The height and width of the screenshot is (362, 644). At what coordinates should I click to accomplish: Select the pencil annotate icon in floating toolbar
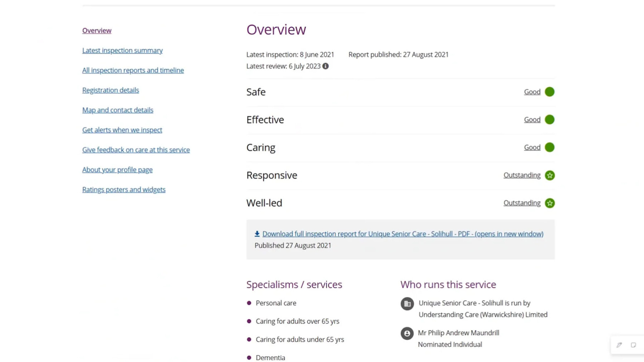pyautogui.click(x=619, y=345)
